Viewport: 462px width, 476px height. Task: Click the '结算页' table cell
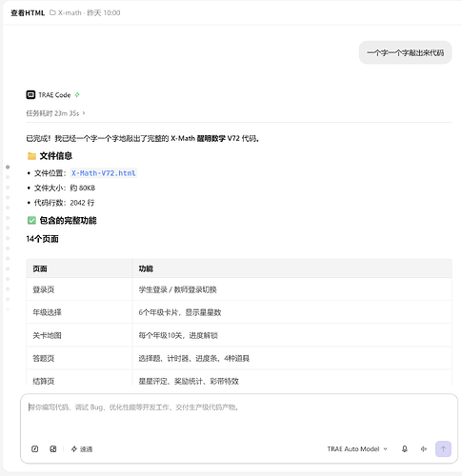(x=79, y=379)
